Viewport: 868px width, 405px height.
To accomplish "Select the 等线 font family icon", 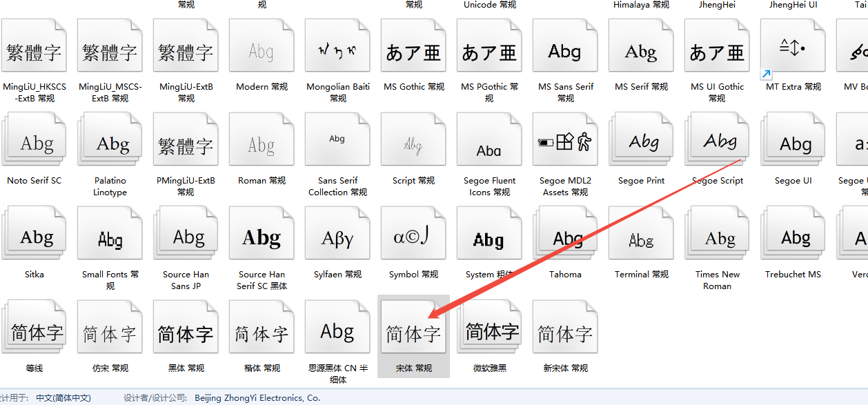I will click(34, 327).
